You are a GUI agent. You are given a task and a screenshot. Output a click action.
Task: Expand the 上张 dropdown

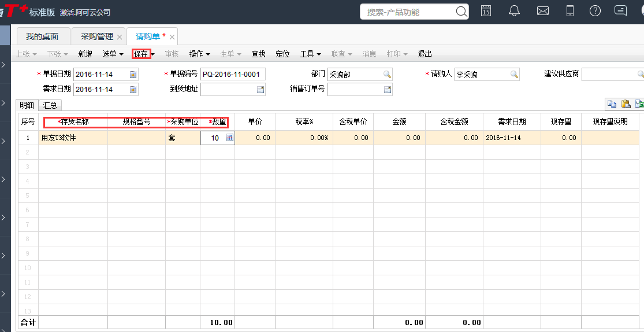tap(35, 54)
